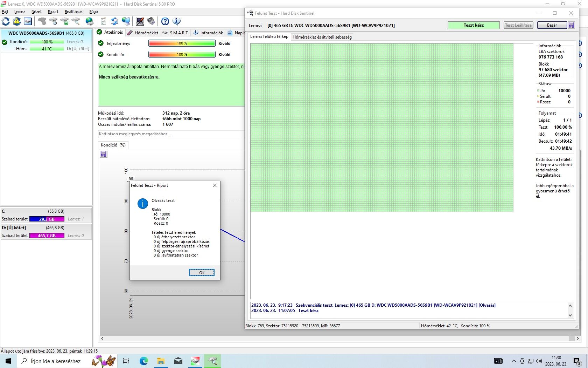The width and height of the screenshot is (588, 368).
Task: Click the 'Szekvenciális teszt' log entry line
Action: point(373,305)
